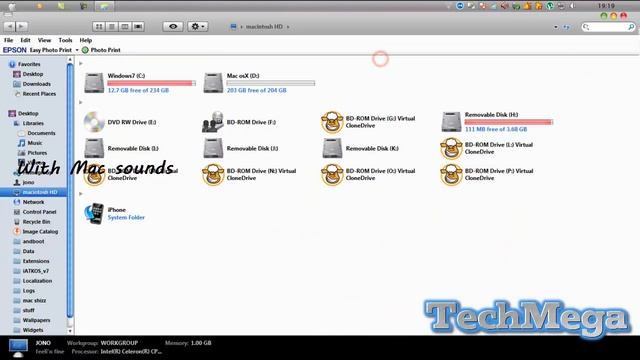Open the gear action dropdown
The height and width of the screenshot is (360, 640).
tap(198, 27)
